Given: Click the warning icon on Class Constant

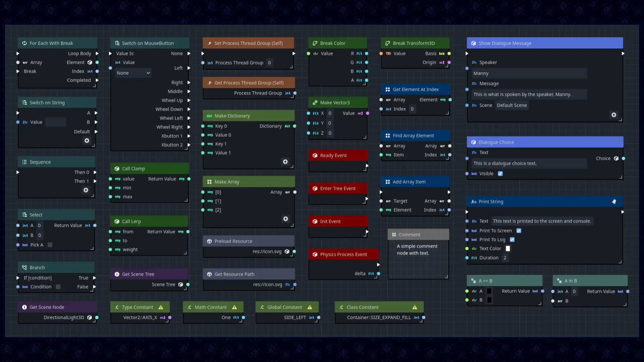Looking at the screenshot, I should pos(415,307).
